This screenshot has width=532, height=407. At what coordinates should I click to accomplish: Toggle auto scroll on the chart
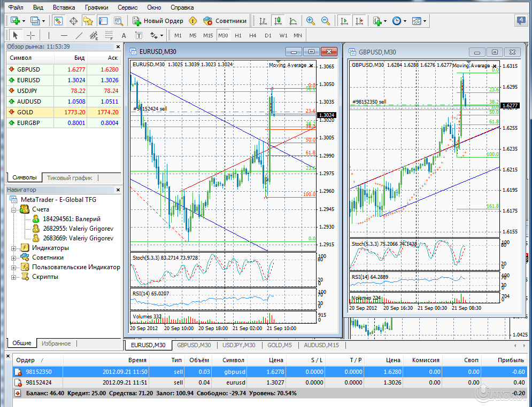click(x=345, y=21)
